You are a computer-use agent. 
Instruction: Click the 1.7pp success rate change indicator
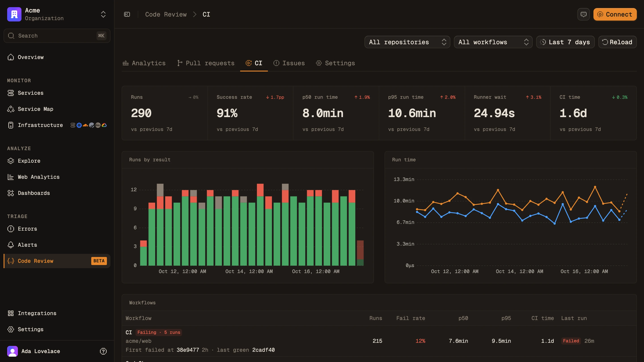click(x=275, y=97)
